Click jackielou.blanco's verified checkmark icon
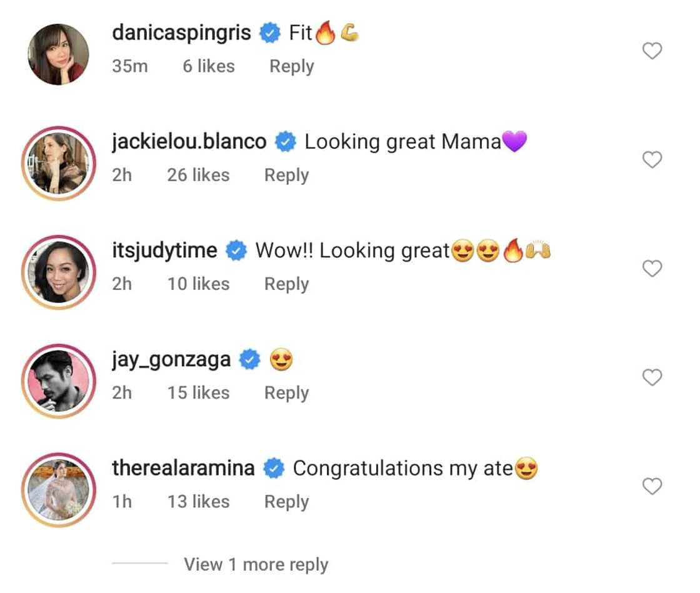700x593 pixels. pos(286,141)
